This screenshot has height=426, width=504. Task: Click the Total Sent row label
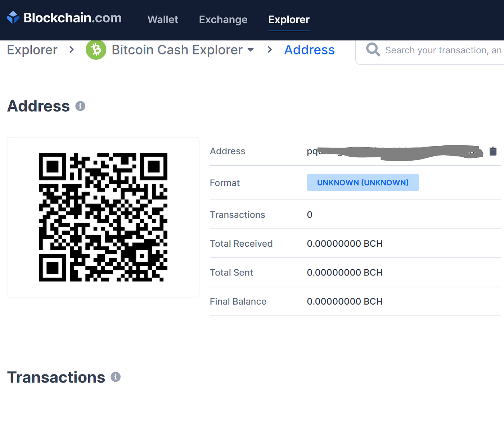231,273
